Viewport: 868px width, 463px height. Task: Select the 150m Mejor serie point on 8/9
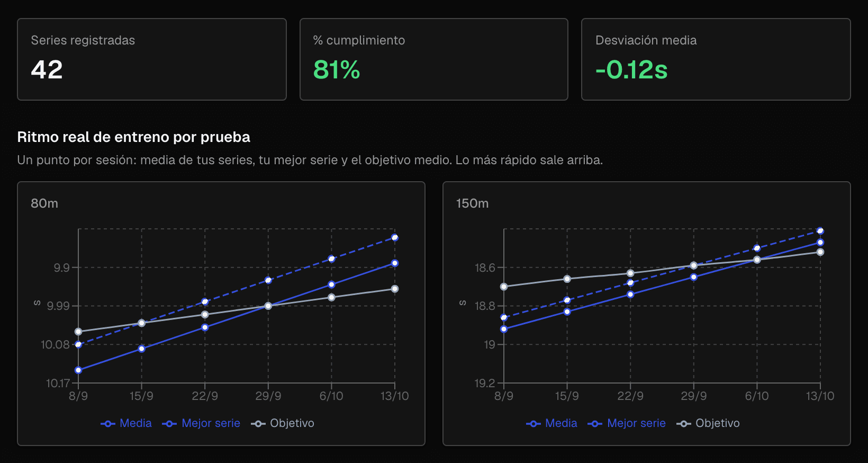(504, 318)
